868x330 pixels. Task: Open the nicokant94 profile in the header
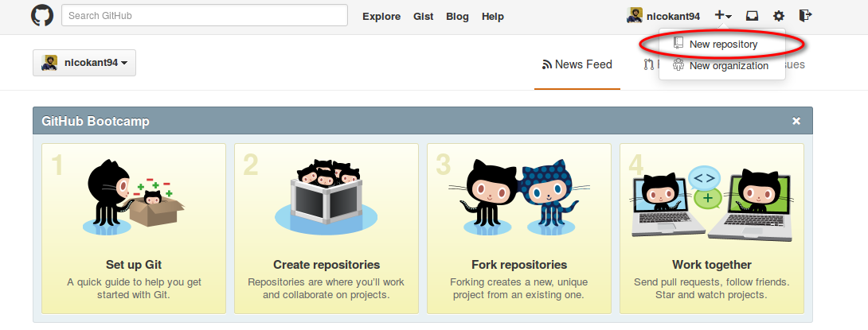pyautogui.click(x=663, y=16)
